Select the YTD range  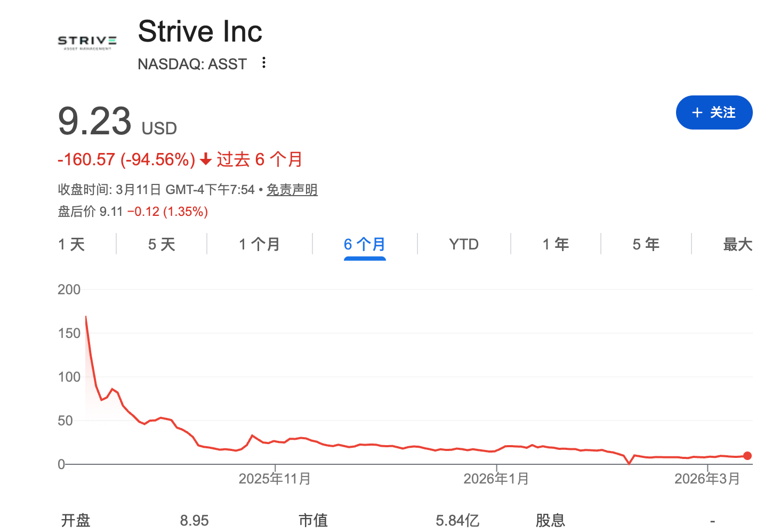[x=463, y=244]
